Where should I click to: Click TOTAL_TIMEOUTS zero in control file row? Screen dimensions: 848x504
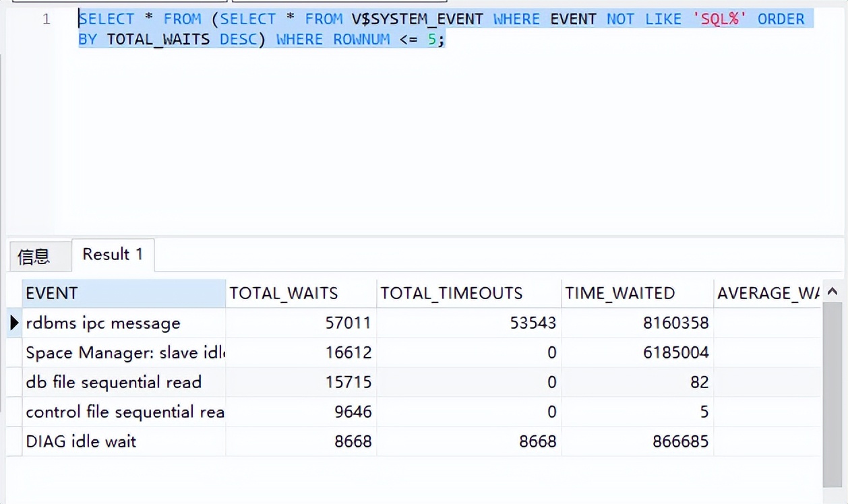(x=551, y=412)
